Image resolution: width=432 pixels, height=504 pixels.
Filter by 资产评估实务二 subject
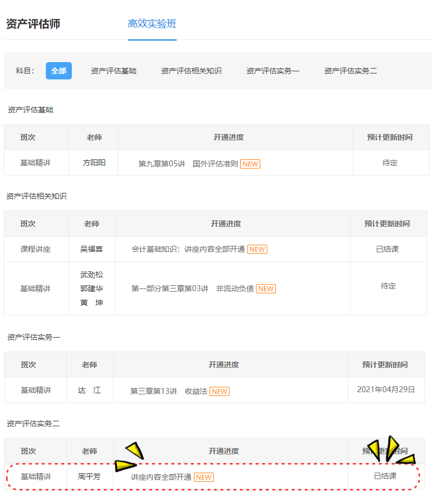[x=350, y=71]
